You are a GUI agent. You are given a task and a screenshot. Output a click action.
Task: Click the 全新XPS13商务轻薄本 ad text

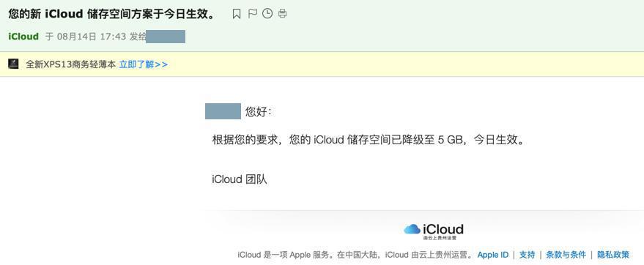(70, 64)
